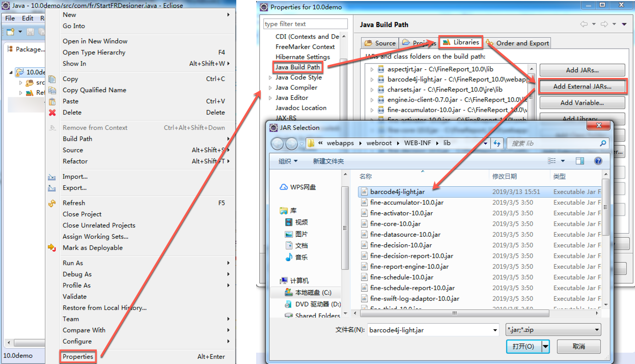Open the view options dropdown in JAR Selection
The height and width of the screenshot is (364, 635).
pyautogui.click(x=563, y=161)
